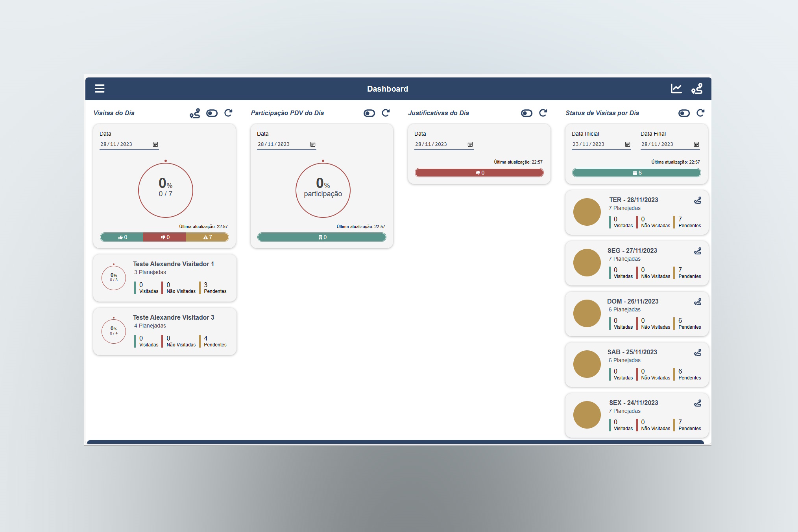Toggle the Participação PDV do Dia switch

coord(369,113)
